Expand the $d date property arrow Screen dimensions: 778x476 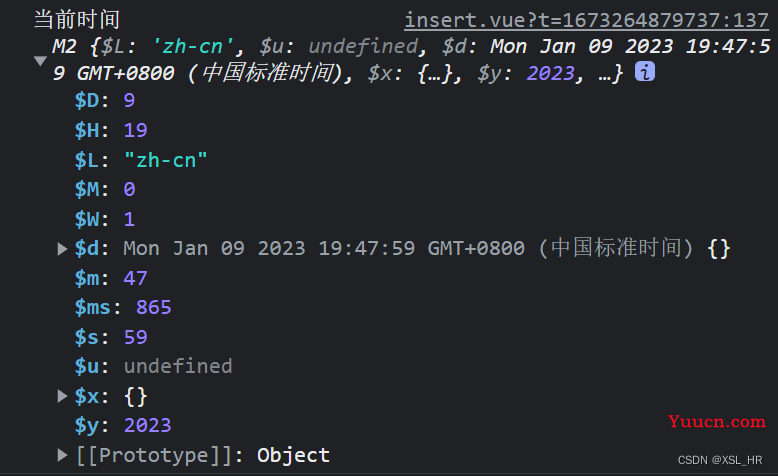click(62, 249)
